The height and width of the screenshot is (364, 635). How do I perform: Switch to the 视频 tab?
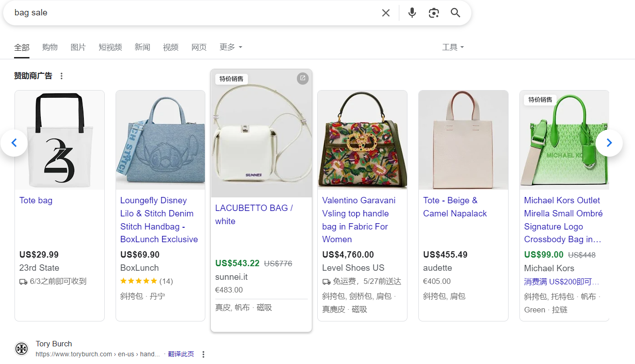coord(171,47)
